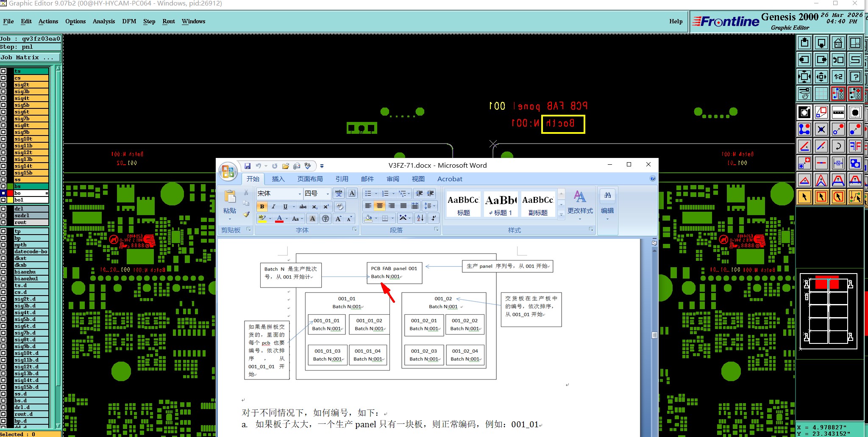The image size is (868, 437).
Task: Click the XY coordinate grid icon
Action: 855,43
